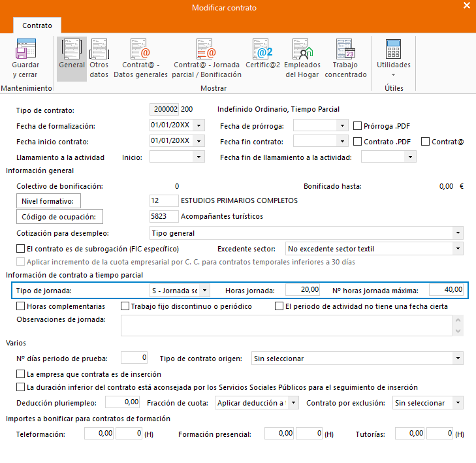Image resolution: width=476 pixels, height=463 pixels.
Task: Click the Teleformación amount field
Action: coord(99,433)
